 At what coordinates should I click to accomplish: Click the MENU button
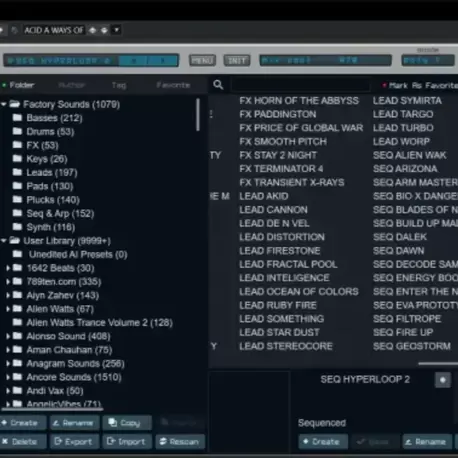point(202,61)
